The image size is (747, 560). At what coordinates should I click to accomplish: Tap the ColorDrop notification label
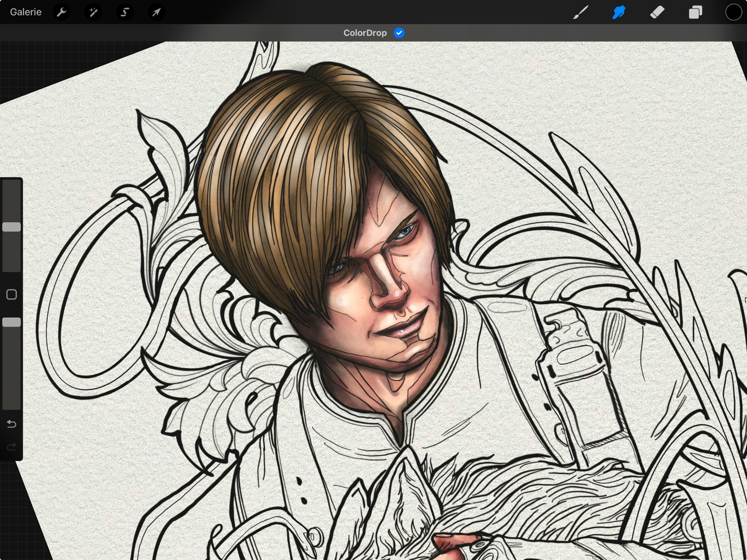pos(365,33)
